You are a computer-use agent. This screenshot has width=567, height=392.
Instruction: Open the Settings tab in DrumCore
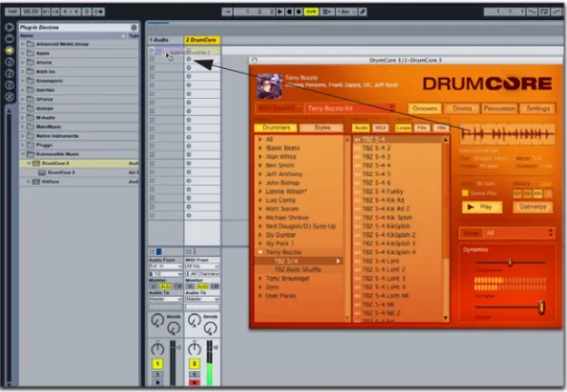click(537, 108)
